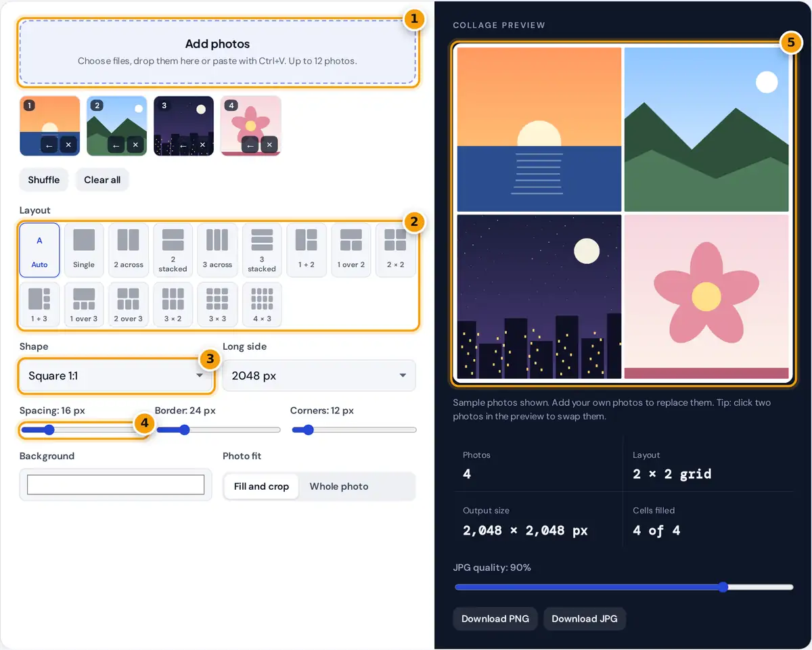Download the collage as JPG
This screenshot has width=812, height=650.
click(x=585, y=619)
